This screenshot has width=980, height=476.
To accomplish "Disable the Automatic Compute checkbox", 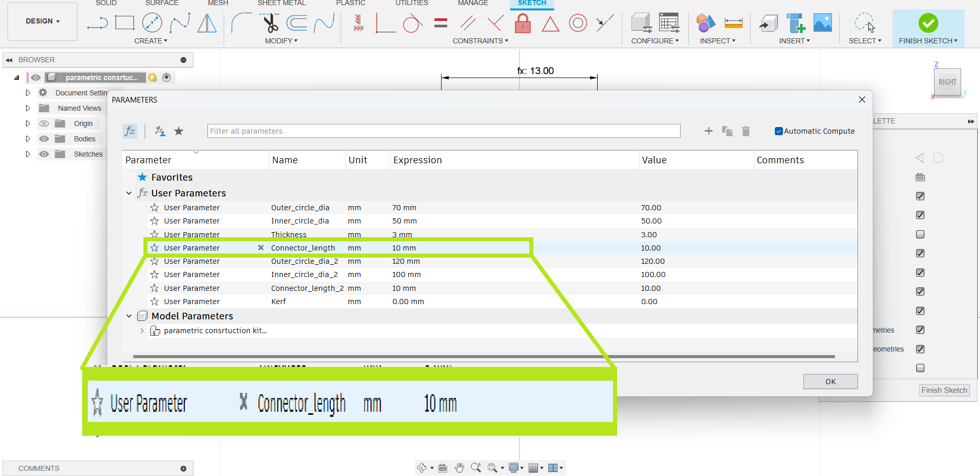I will coord(778,131).
